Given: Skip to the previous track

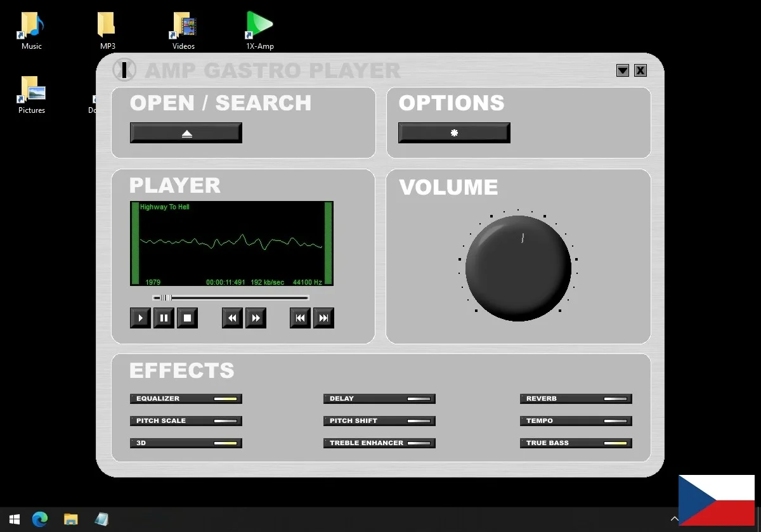Looking at the screenshot, I should 300,318.
